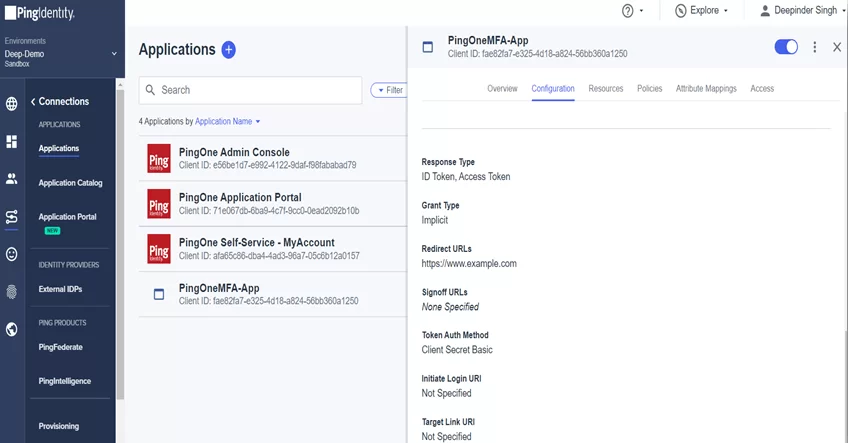Open the Explore dropdown menu
Screen dimensions: 848x443
pyautogui.click(x=701, y=11)
